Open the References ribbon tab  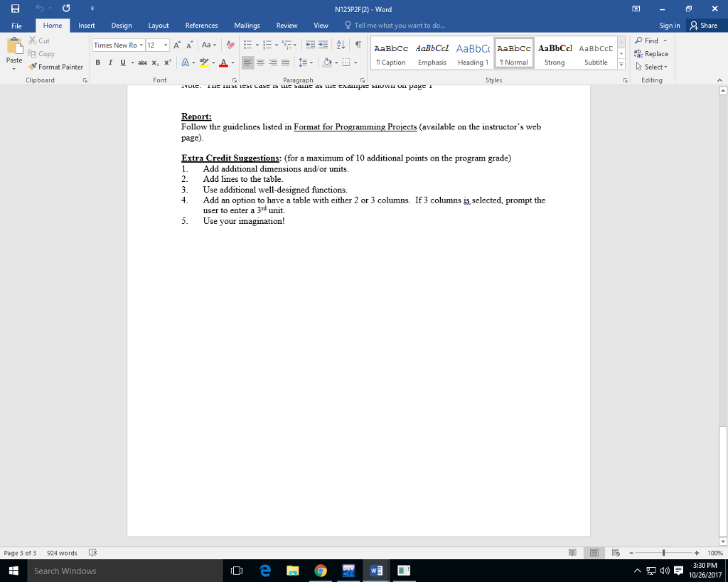[201, 25]
